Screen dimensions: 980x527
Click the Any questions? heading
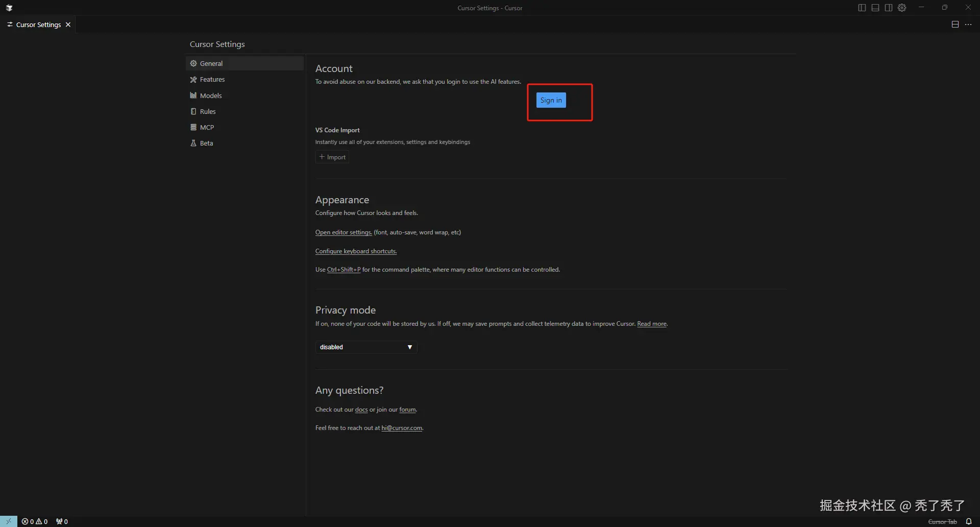(x=349, y=390)
